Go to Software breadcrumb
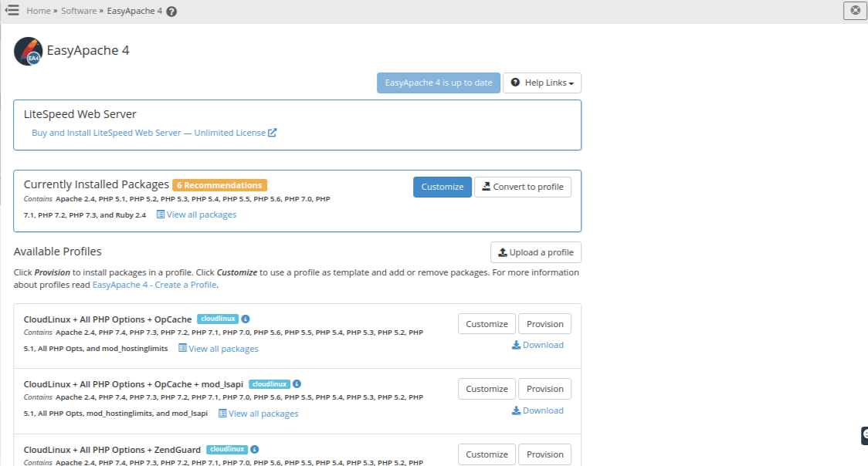This screenshot has width=868, height=466. tap(79, 11)
